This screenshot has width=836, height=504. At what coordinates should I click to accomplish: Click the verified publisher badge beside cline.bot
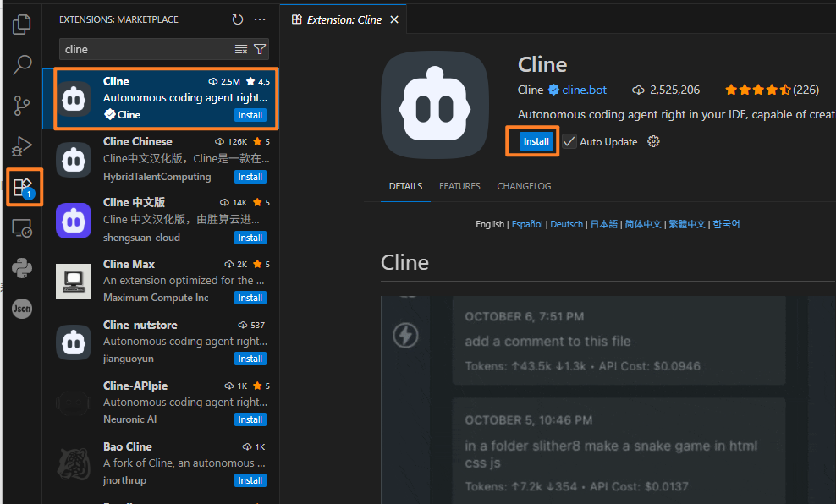tap(554, 90)
